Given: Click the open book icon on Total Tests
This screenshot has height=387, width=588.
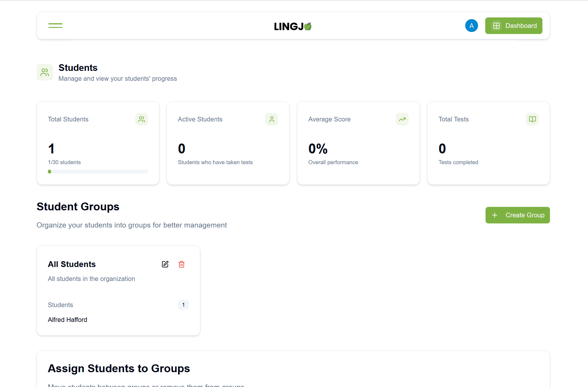Looking at the screenshot, I should 532,119.
